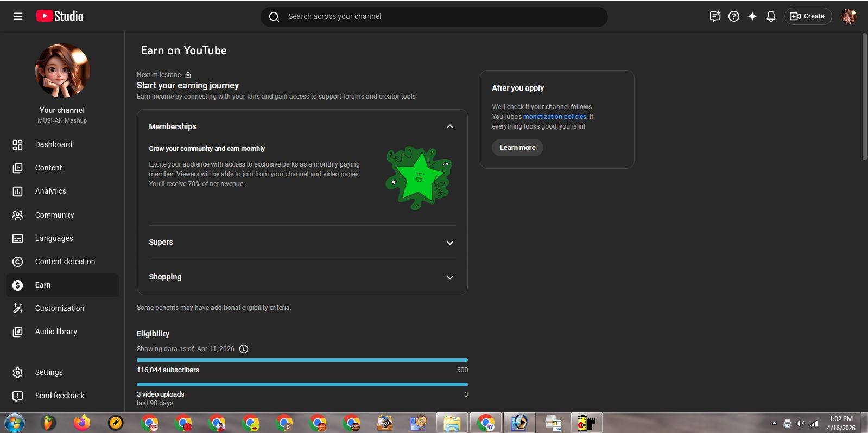Go to Dashboard in sidebar
Screen dimensions: 868x433
tap(54, 144)
